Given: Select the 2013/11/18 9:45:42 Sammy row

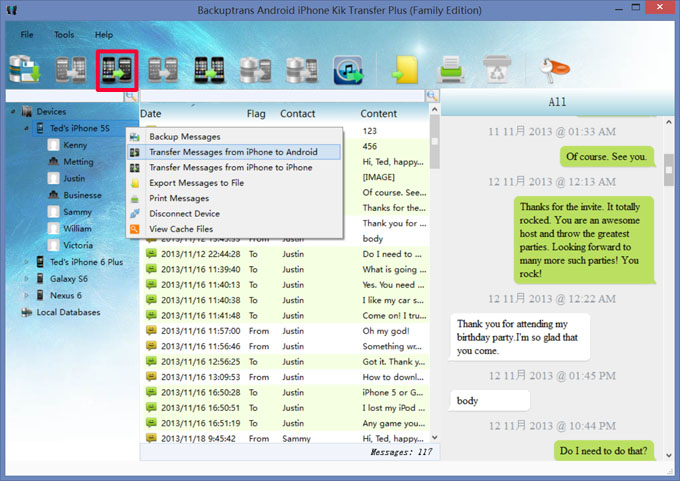Looking at the screenshot, I should 286,438.
